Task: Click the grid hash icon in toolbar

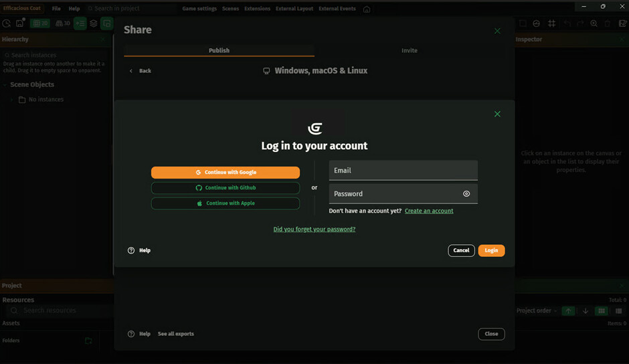Action: click(551, 23)
